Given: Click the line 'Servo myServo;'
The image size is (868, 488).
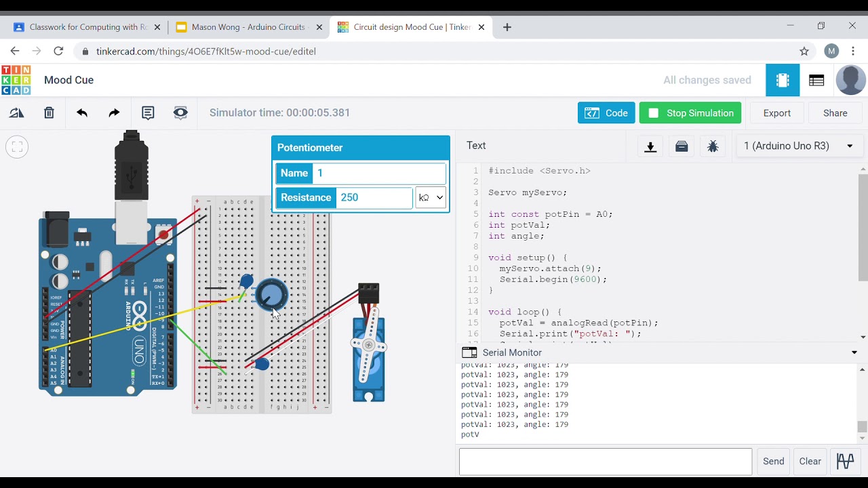Looking at the screenshot, I should (528, 192).
